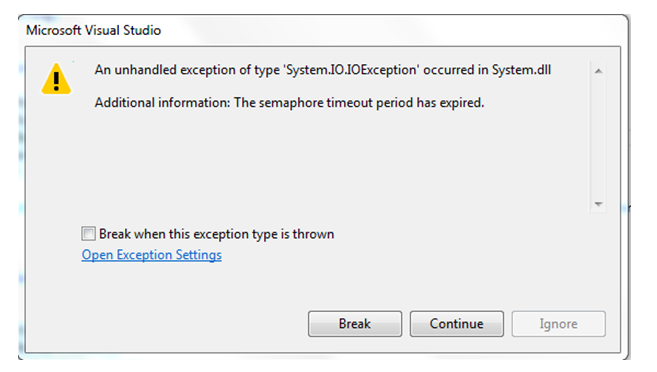Click the scrollbar up arrow in message area
This screenshot has width=657, height=372.
point(598,71)
